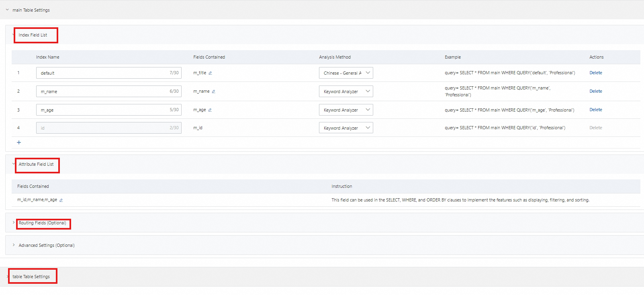This screenshot has height=295, width=644.
Task: Click the disabled id index name field
Action: [x=108, y=128]
